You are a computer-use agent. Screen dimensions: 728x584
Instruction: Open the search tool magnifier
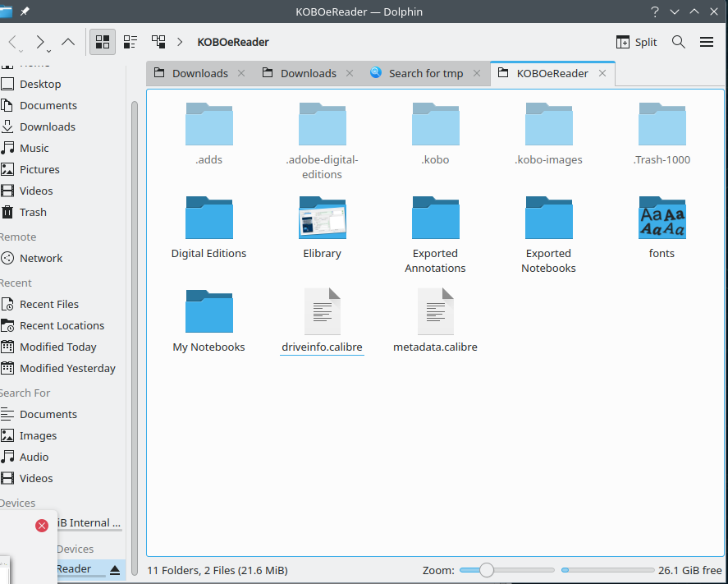click(678, 42)
